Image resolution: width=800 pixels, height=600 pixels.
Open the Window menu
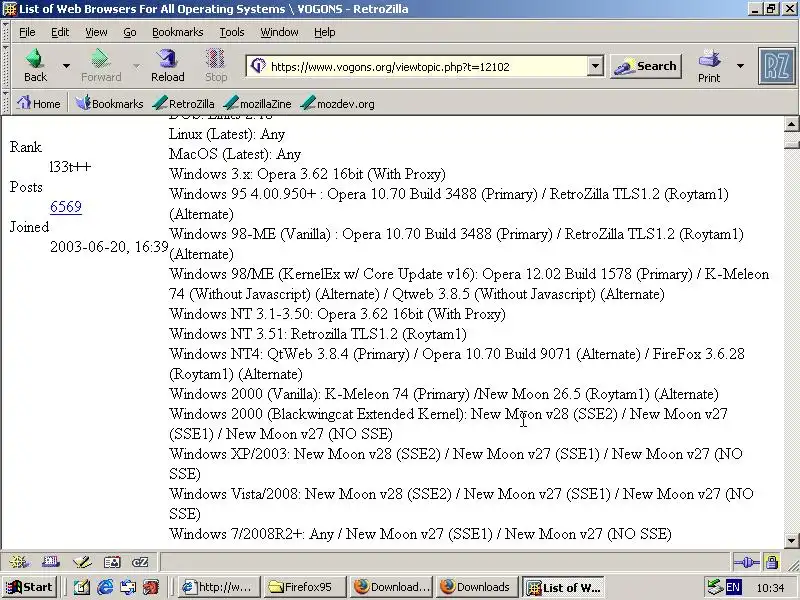(x=279, y=32)
